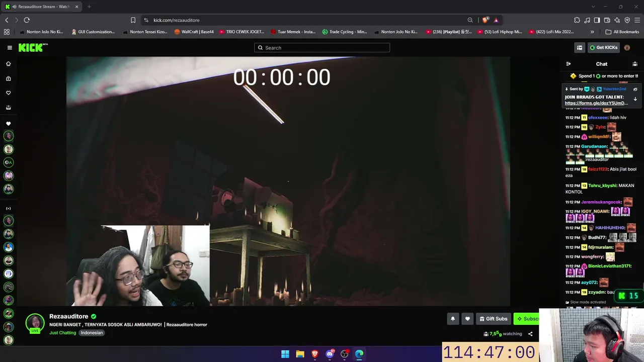Open the Brave Wallet icon

click(x=607, y=20)
